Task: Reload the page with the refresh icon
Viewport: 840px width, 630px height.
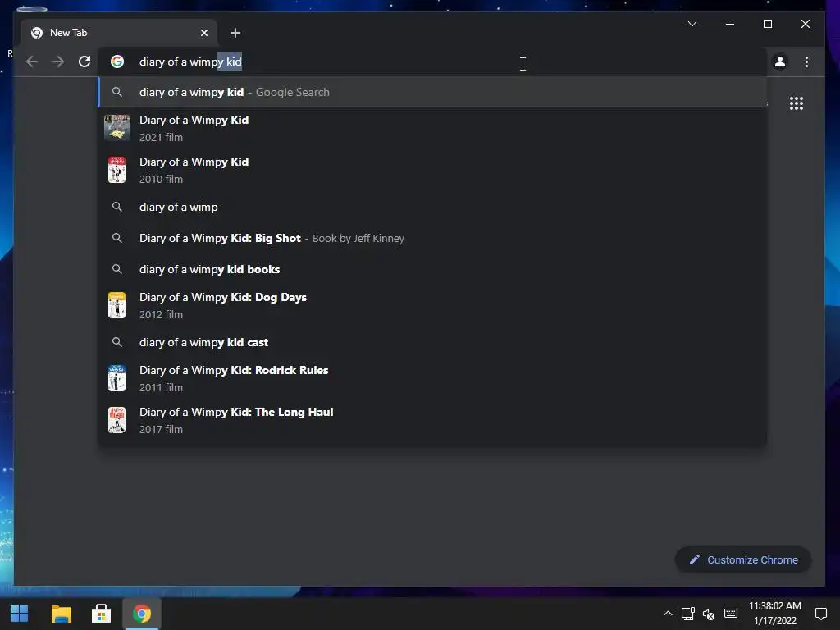Action: click(x=84, y=62)
